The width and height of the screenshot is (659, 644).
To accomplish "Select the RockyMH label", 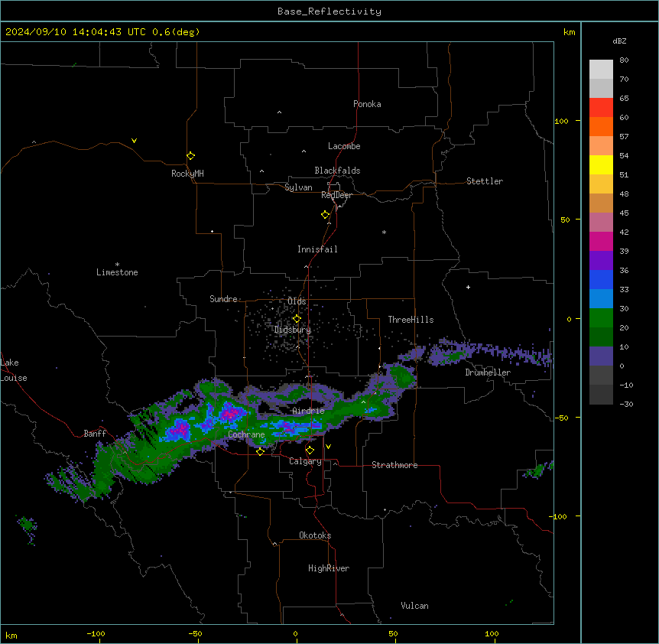I will coord(187,174).
